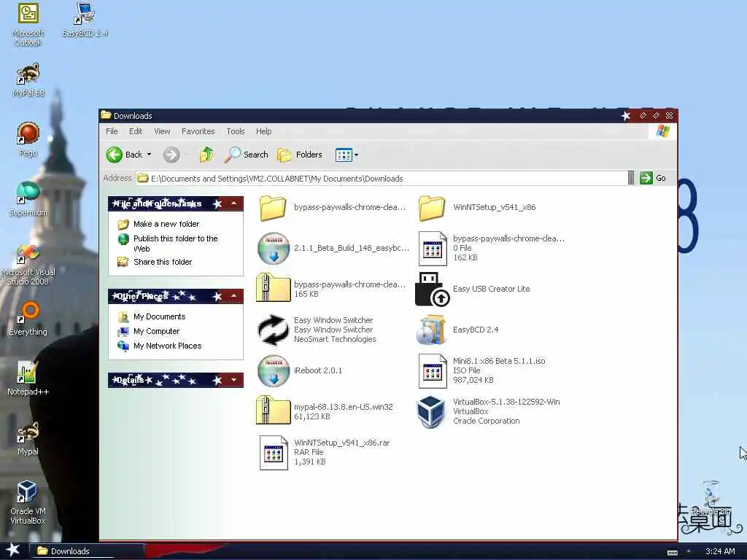747x560 pixels.
Task: Open the Edit menu
Action: coord(136,131)
